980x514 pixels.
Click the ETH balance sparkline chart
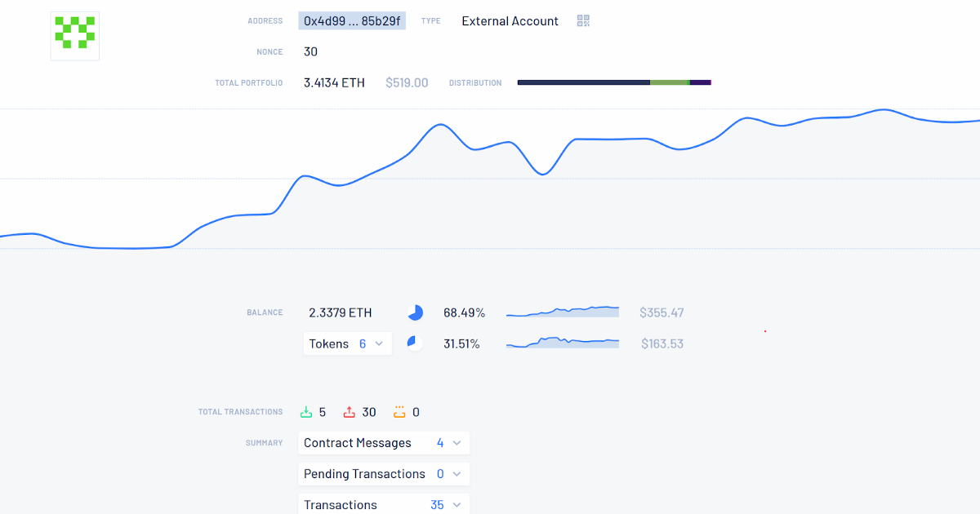(x=563, y=312)
